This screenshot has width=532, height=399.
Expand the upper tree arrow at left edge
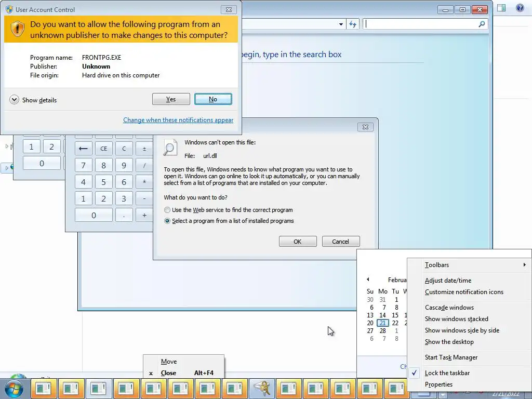(x=7, y=146)
